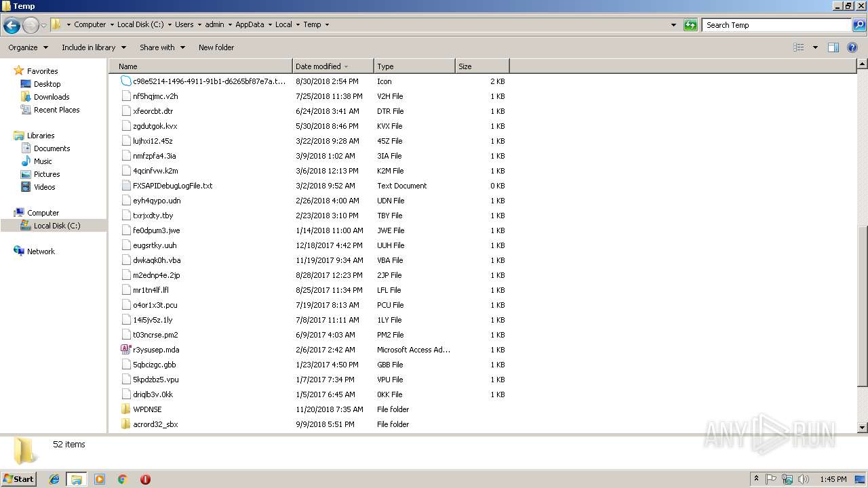
Task: Click the network tray icon
Action: tap(787, 479)
